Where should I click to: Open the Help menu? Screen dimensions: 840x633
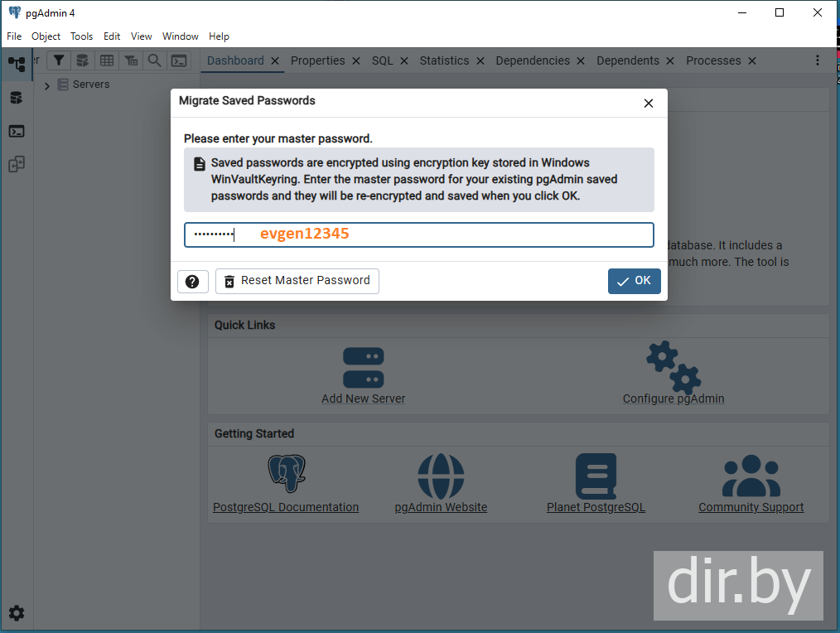(x=219, y=36)
